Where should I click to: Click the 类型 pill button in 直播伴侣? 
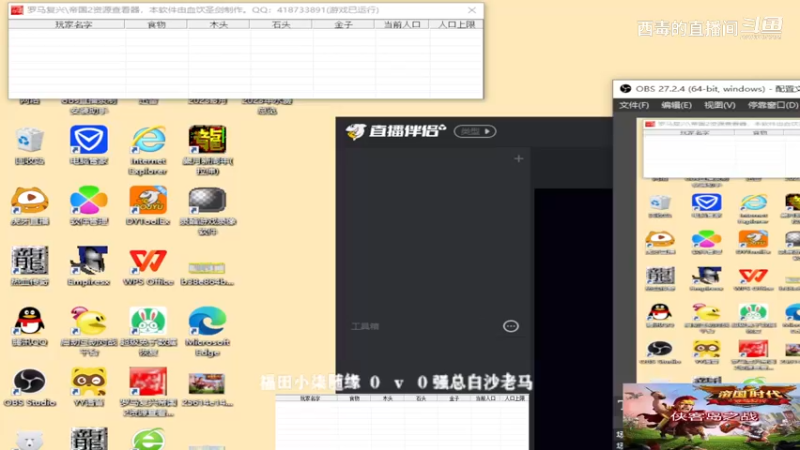click(474, 132)
